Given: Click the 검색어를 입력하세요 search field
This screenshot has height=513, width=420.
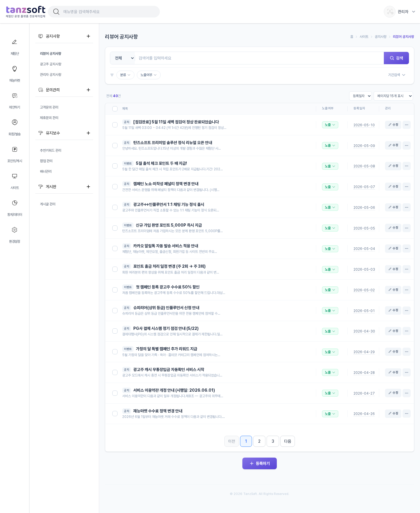Looking at the screenshot, I should click(x=260, y=58).
